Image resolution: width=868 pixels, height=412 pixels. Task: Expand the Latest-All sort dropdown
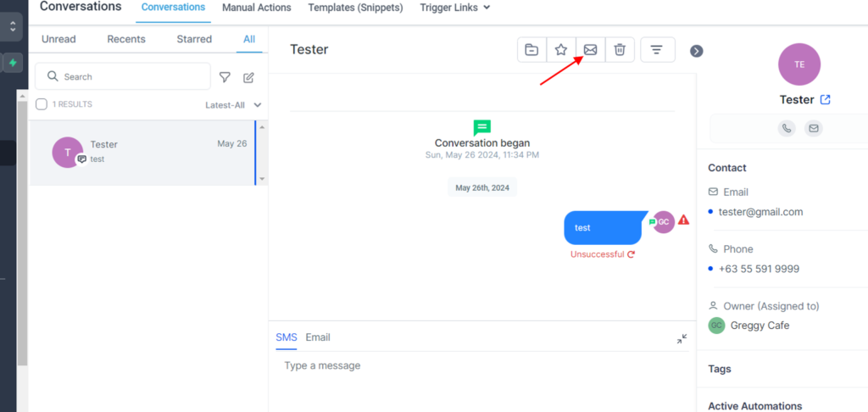coord(233,105)
